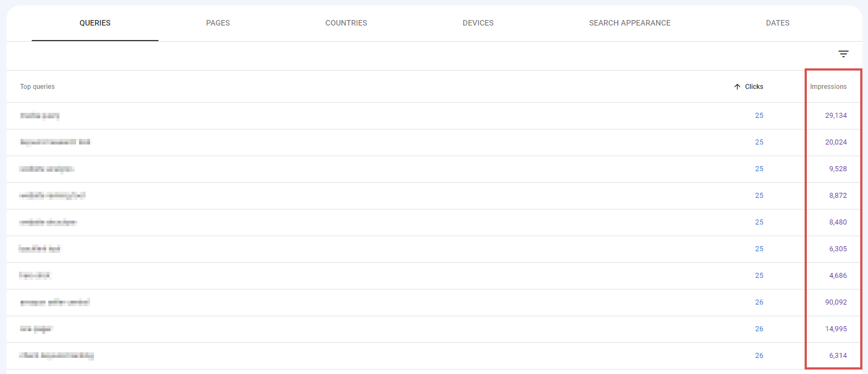Image resolution: width=868 pixels, height=374 pixels.
Task: Sort by the Impressions column header
Action: pos(829,86)
